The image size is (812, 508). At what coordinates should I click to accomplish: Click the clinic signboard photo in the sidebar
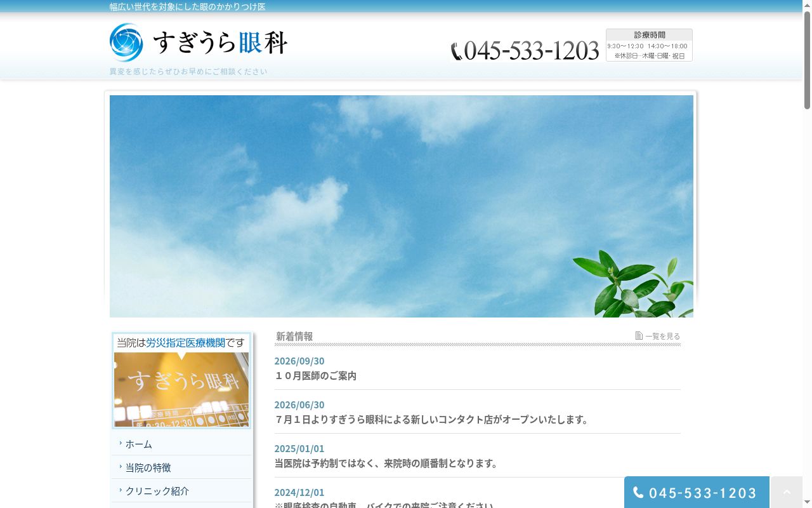click(x=181, y=389)
